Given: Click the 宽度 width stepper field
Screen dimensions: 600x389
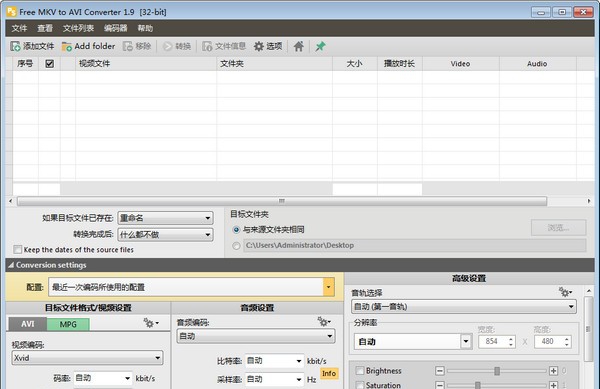Looking at the screenshot, I should 497,341.
